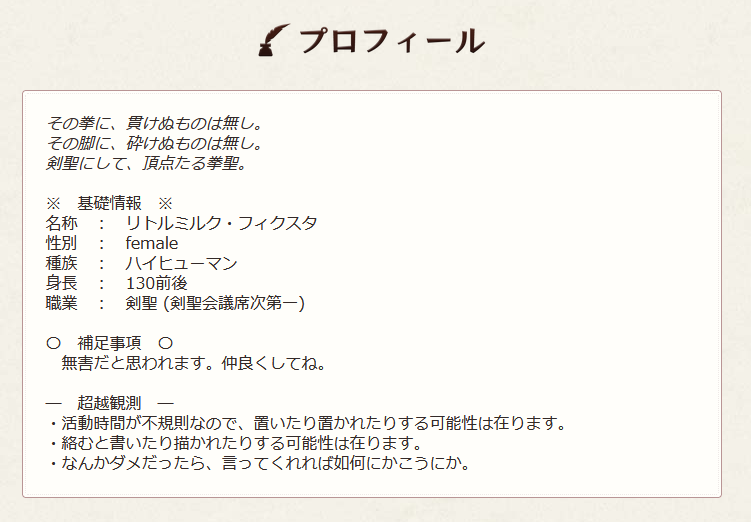Click the プロフィール heading title
Viewport: 751px width, 522px height.
coord(392,41)
